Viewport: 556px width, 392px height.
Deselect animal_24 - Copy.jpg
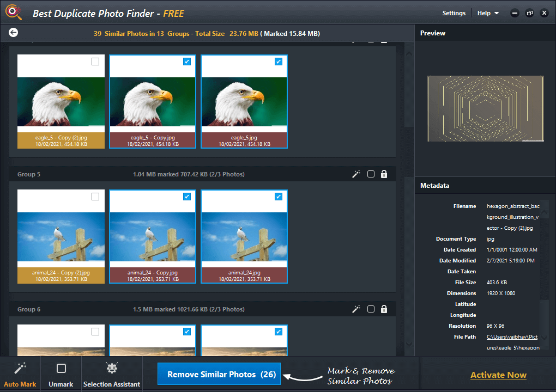point(187,197)
